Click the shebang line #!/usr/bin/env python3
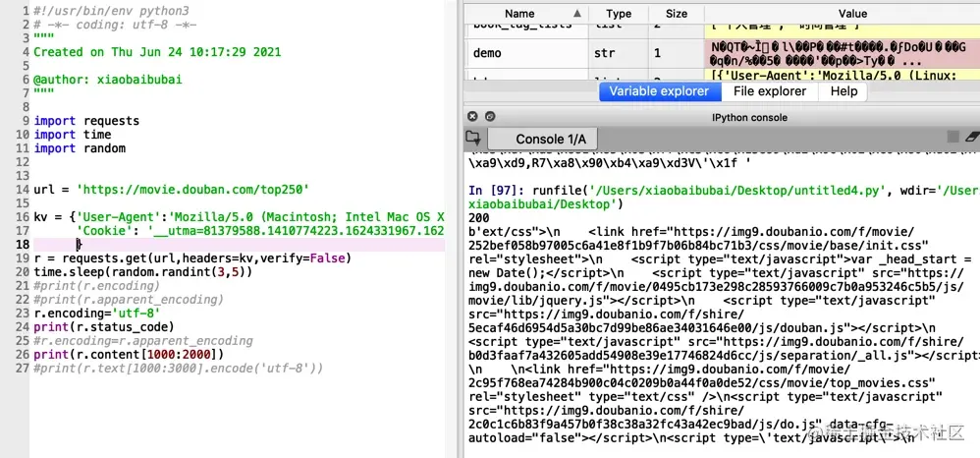The width and height of the screenshot is (980, 458). pyautogui.click(x=111, y=11)
